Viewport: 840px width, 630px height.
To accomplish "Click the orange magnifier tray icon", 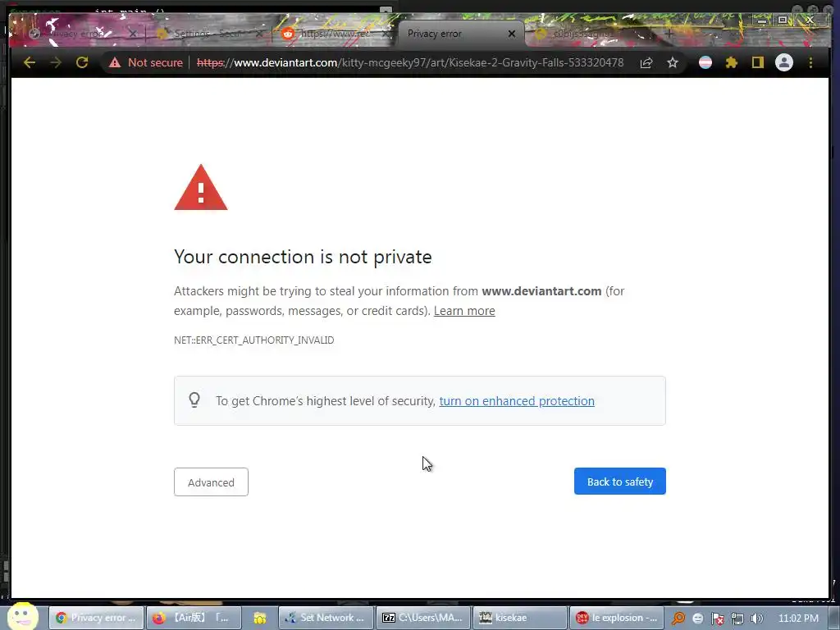I will [x=678, y=619].
